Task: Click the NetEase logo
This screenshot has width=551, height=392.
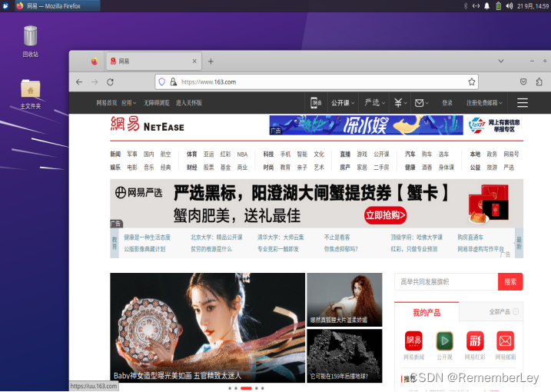Action: click(x=148, y=124)
